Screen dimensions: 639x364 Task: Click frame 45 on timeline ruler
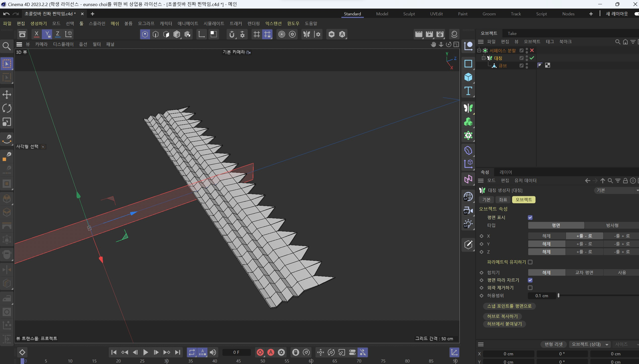[x=238, y=361]
